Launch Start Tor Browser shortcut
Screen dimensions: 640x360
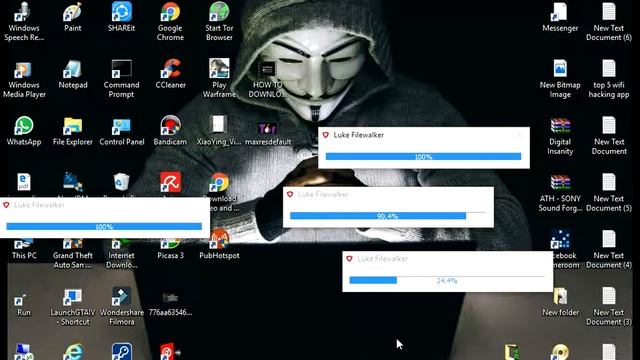[x=219, y=22]
